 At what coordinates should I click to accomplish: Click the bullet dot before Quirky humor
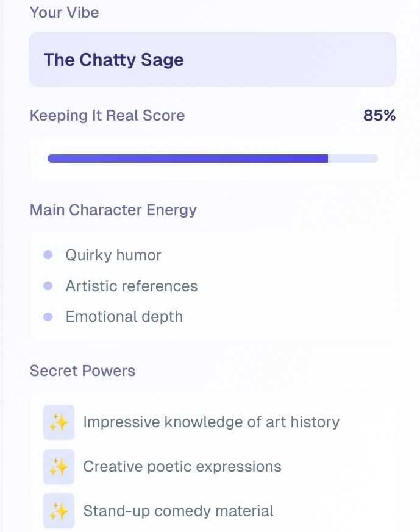coord(48,255)
